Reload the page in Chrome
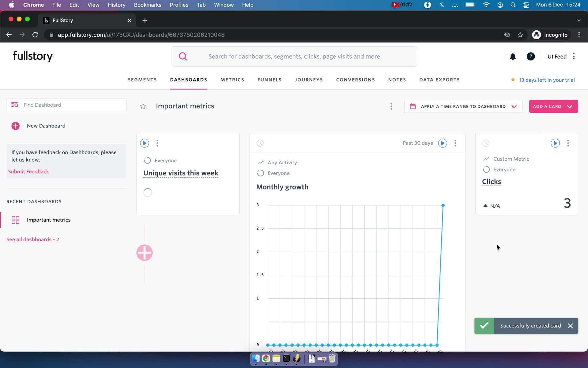This screenshot has height=368, width=588. pos(35,35)
